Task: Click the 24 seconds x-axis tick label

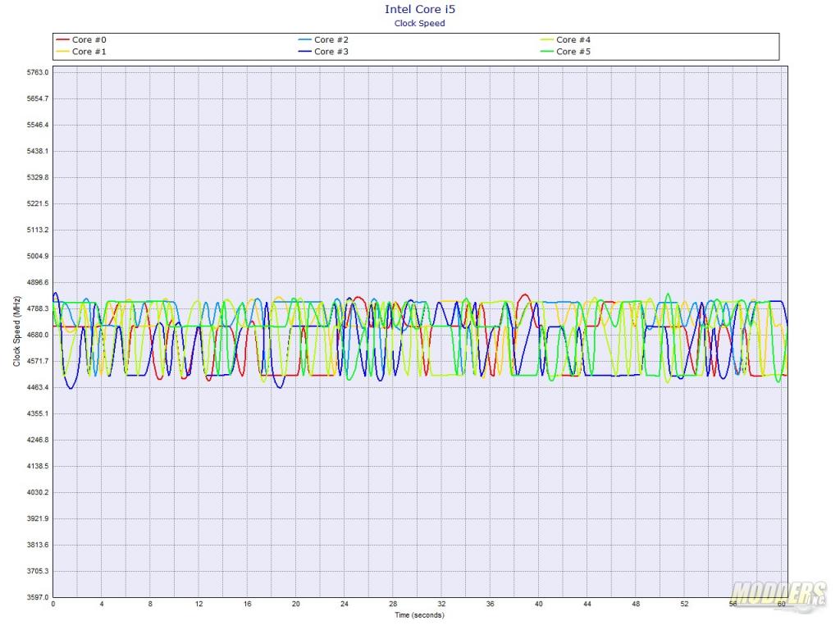Action: 345,604
